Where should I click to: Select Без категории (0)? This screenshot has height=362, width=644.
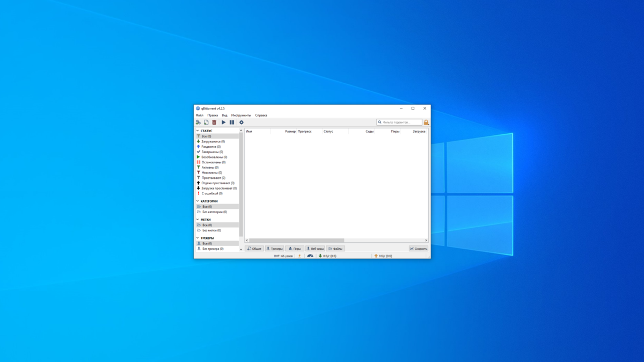coord(217,212)
